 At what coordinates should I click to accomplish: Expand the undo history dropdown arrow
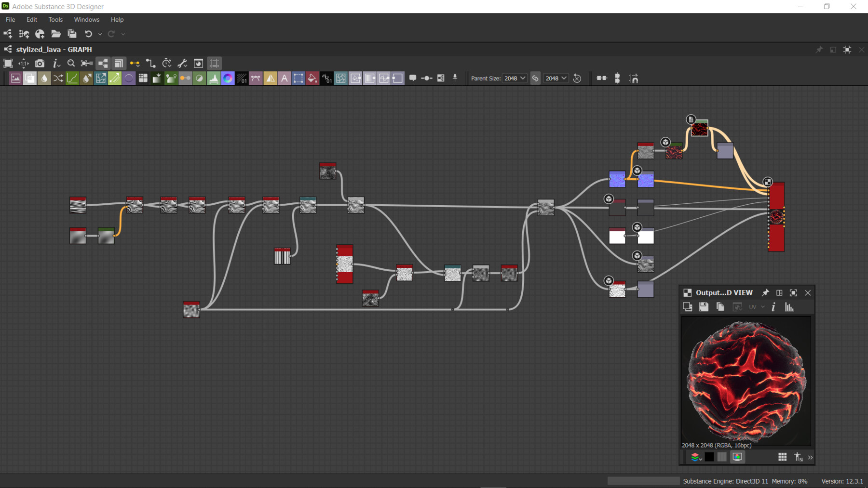pyautogui.click(x=100, y=34)
